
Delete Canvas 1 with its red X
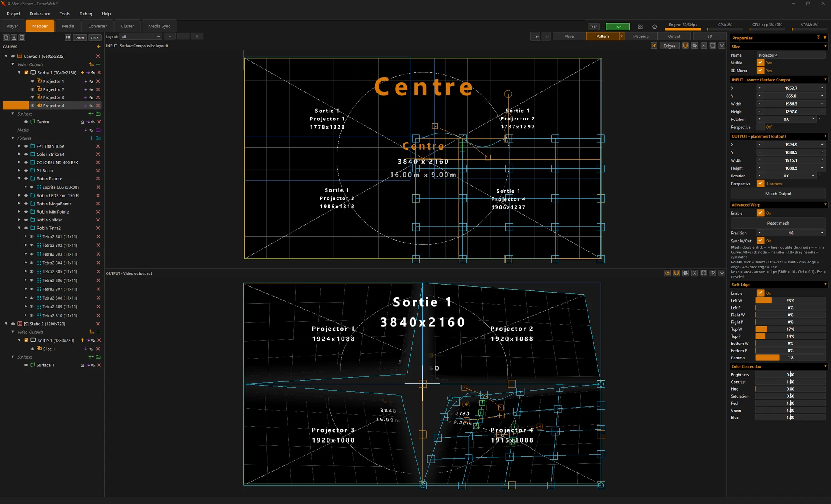point(98,56)
